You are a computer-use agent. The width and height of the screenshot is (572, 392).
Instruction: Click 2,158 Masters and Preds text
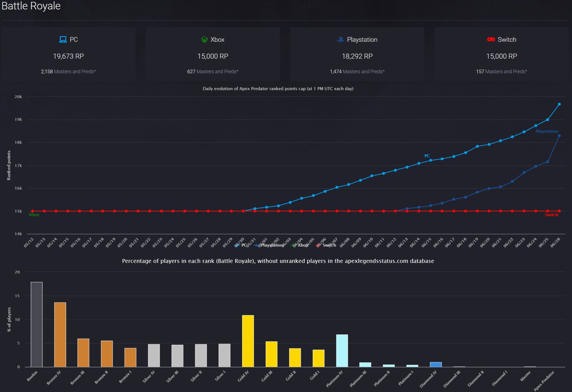point(68,72)
